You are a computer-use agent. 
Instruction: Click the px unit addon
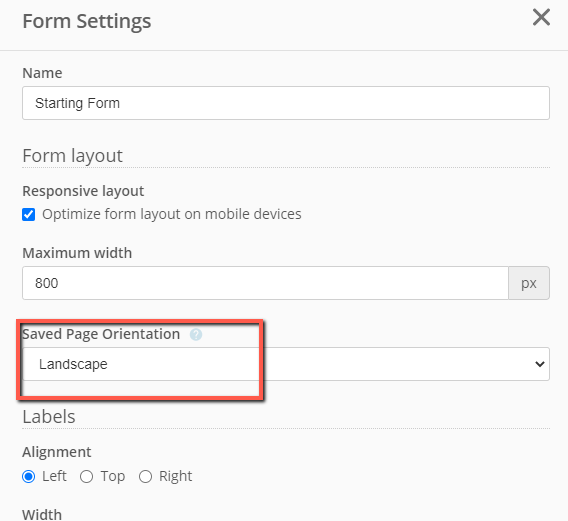529,283
